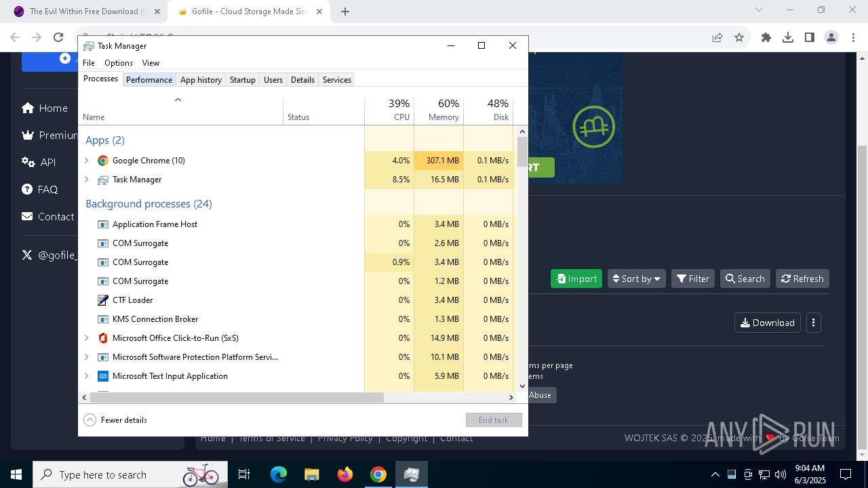
Task: Click the Task Manager process row icon
Action: point(103,180)
